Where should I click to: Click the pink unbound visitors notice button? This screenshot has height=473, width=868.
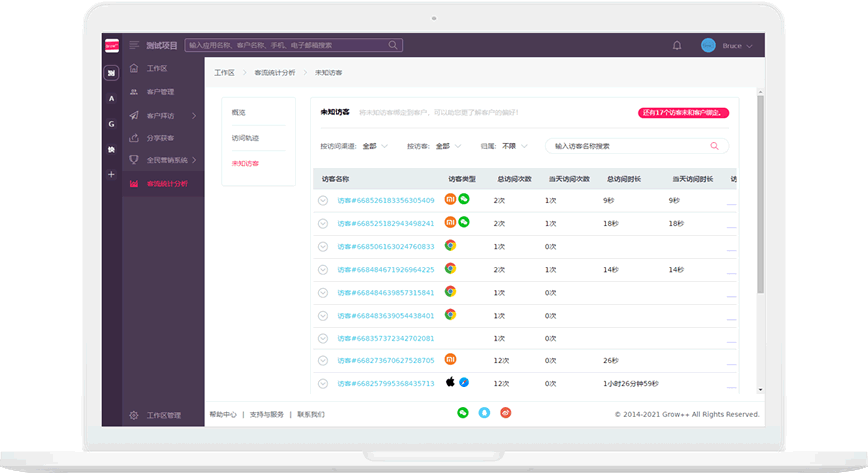[x=683, y=113]
